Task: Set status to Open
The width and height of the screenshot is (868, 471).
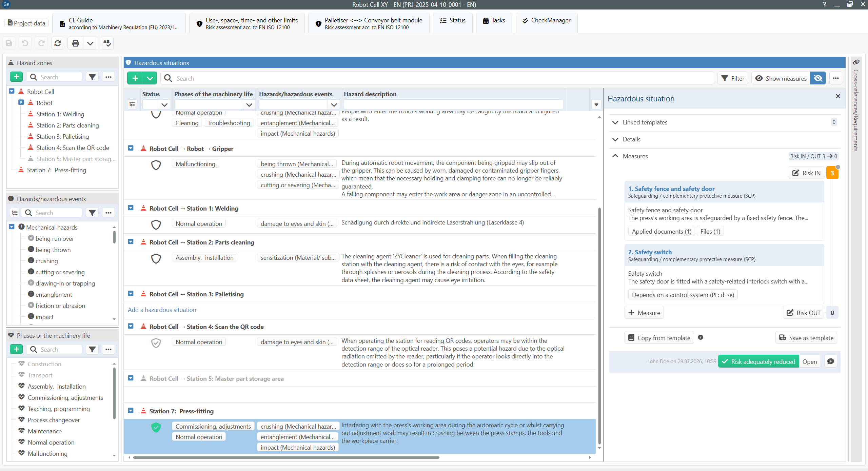Action: [810, 361]
